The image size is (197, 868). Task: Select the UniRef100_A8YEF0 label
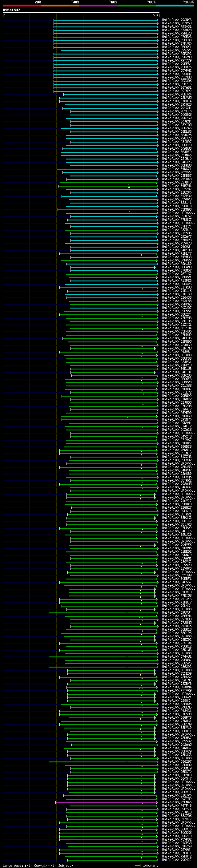(177, 111)
